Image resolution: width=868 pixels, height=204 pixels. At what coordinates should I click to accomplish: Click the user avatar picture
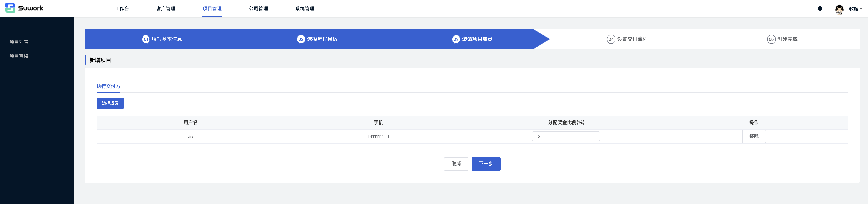click(839, 9)
